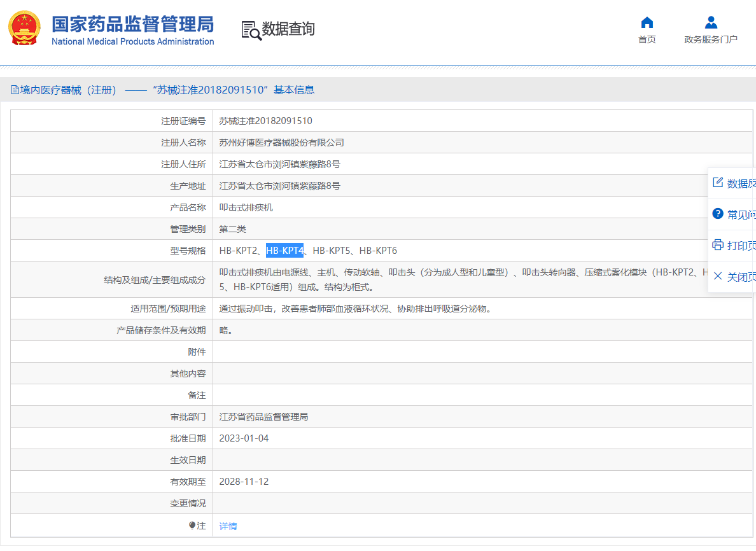Viewport: 756px width, 551px height.
Task: Open the 详情 link in 注 row
Action: pyautogui.click(x=228, y=526)
